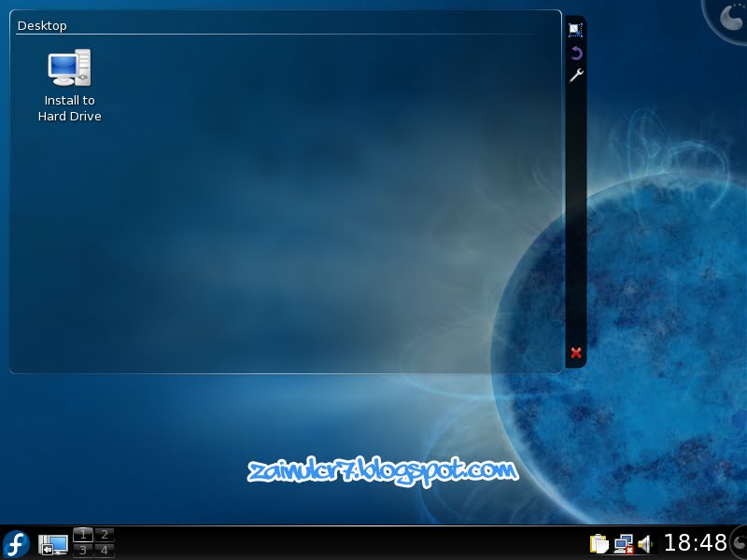Click the show desktop icon in the panel
Image resolution: width=747 pixels, height=560 pixels.
point(53,544)
